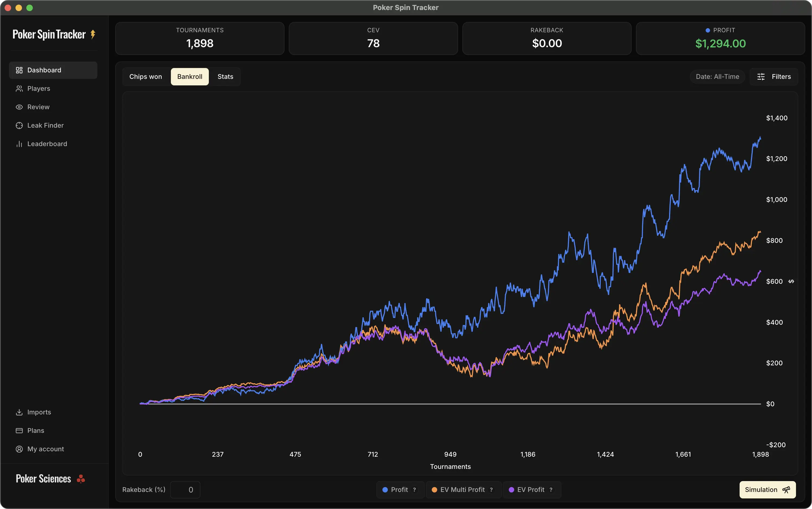812x509 pixels.
Task: Switch to the Chips won tab
Action: tap(145, 77)
